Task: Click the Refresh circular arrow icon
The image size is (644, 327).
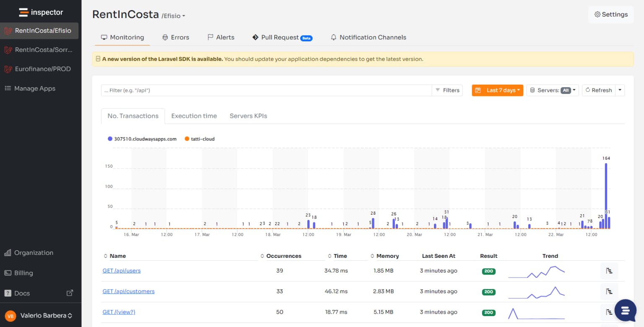Action: click(588, 90)
